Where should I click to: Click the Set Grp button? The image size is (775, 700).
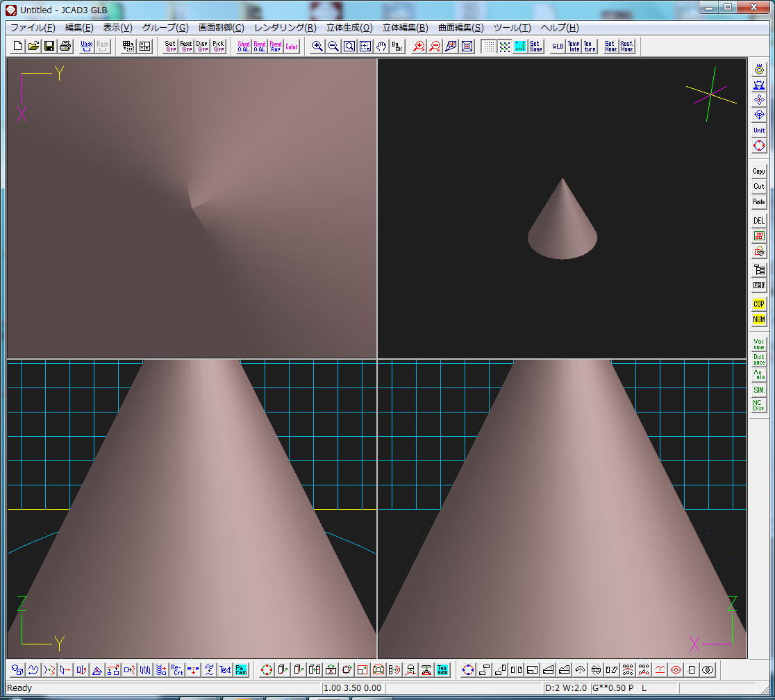(x=171, y=47)
